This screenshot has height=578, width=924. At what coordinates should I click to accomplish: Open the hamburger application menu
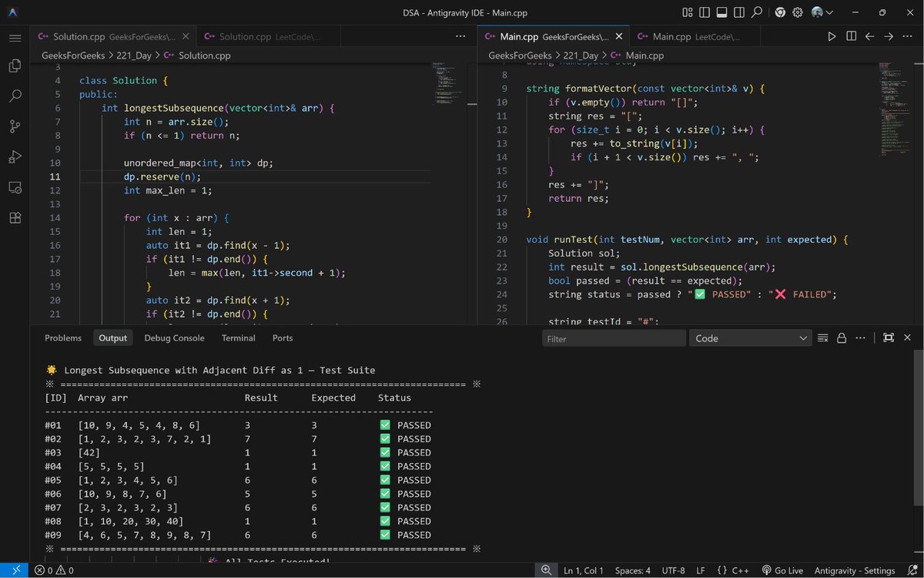pyautogui.click(x=15, y=38)
